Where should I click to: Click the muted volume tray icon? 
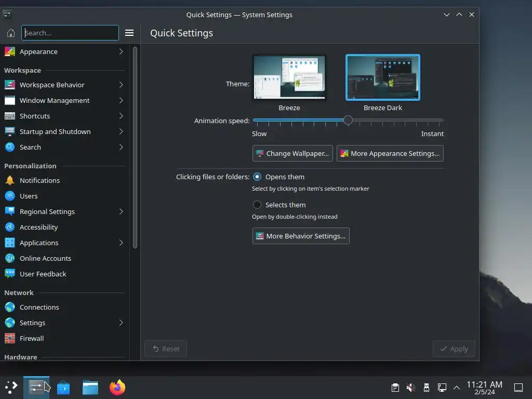tap(411, 388)
